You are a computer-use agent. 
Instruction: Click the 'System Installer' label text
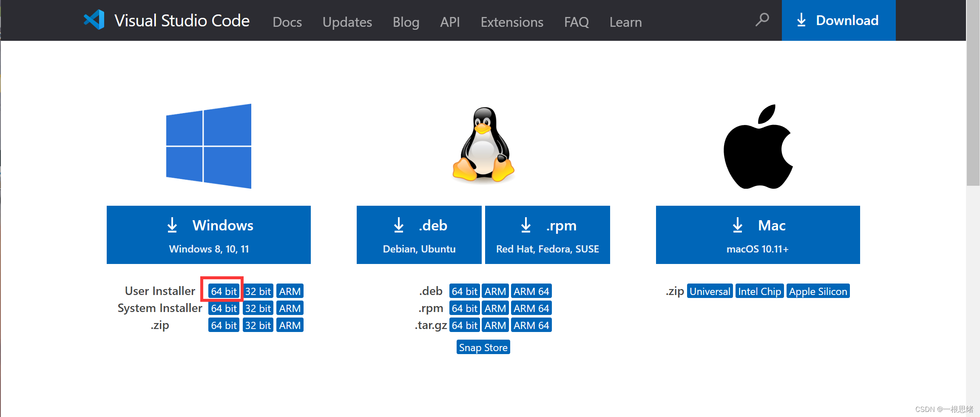pos(160,308)
